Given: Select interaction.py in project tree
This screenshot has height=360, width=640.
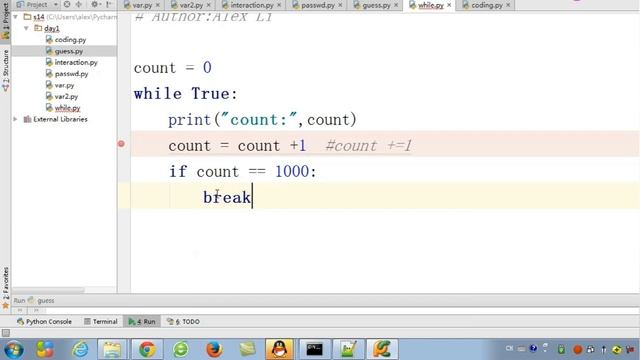Looking at the screenshot, I should 76,62.
